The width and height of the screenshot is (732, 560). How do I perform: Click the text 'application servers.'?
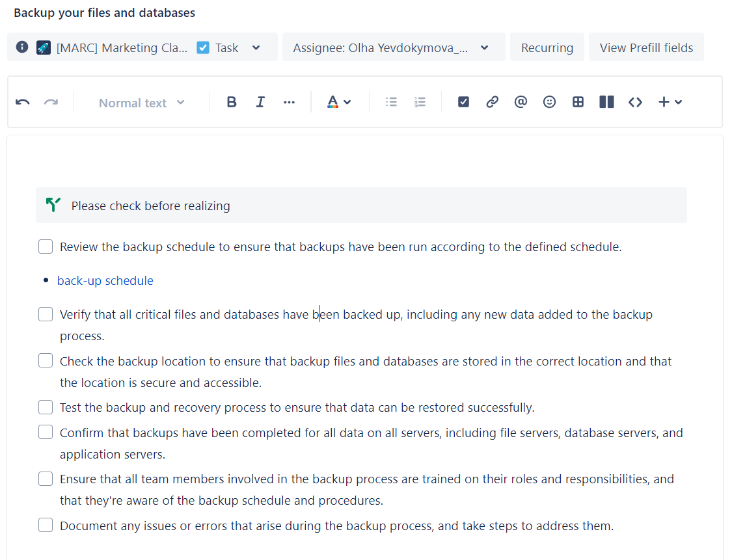click(113, 454)
